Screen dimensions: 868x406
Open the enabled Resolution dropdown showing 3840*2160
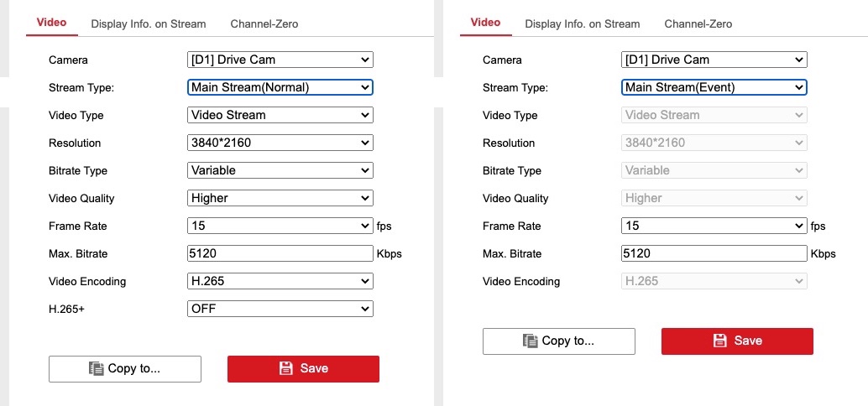[280, 143]
